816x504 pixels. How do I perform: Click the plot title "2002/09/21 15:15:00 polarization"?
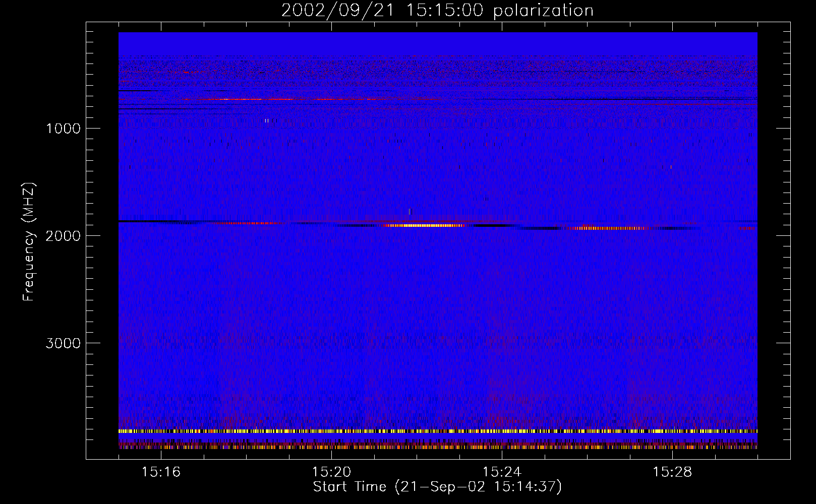pos(437,10)
